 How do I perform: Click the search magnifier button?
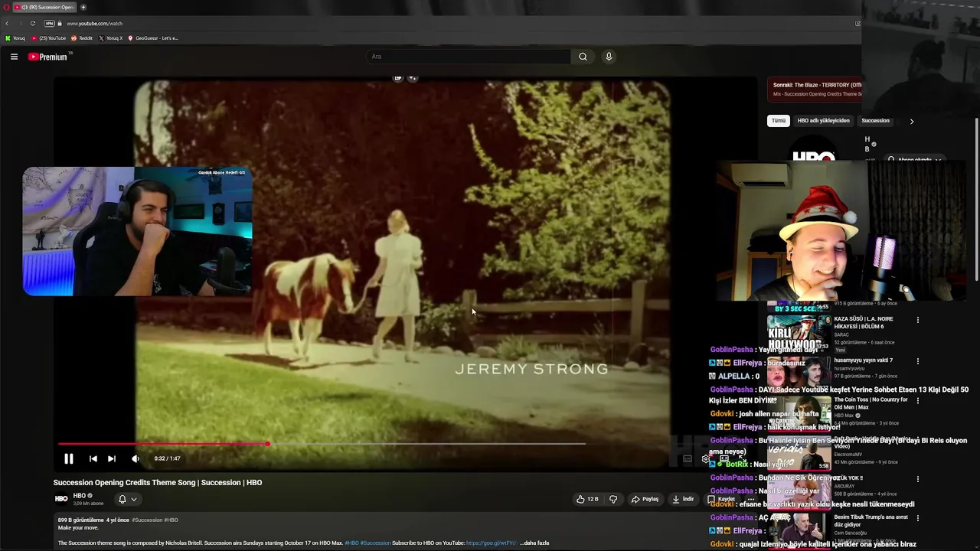[x=583, y=57]
